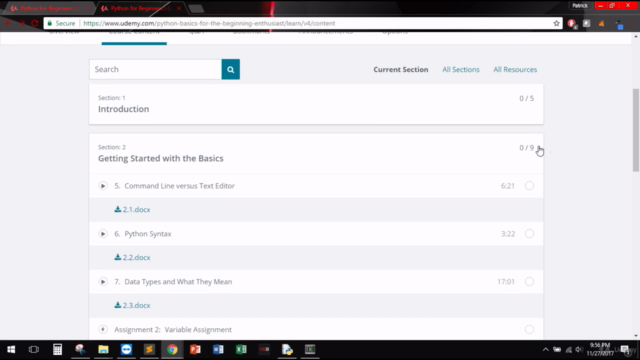640x360 pixels.
Task: Click the Chrome address bar URL
Action: point(209,23)
